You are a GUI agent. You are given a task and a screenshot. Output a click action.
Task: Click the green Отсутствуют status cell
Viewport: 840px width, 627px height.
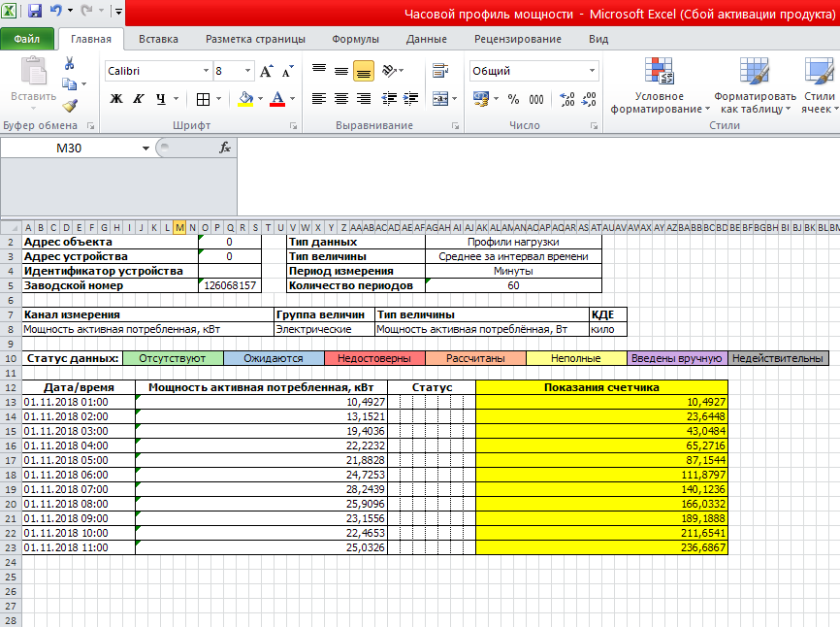pos(173,358)
